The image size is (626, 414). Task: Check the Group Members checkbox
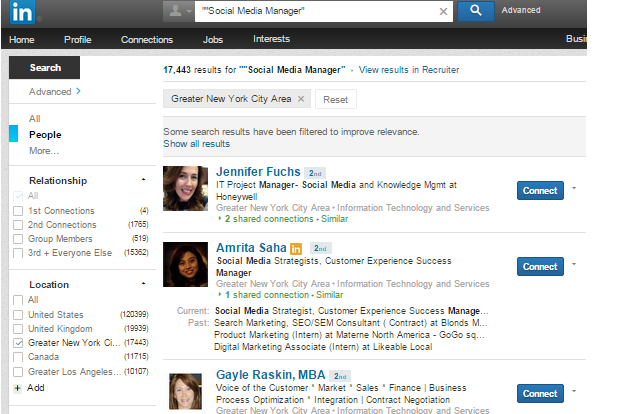18,239
